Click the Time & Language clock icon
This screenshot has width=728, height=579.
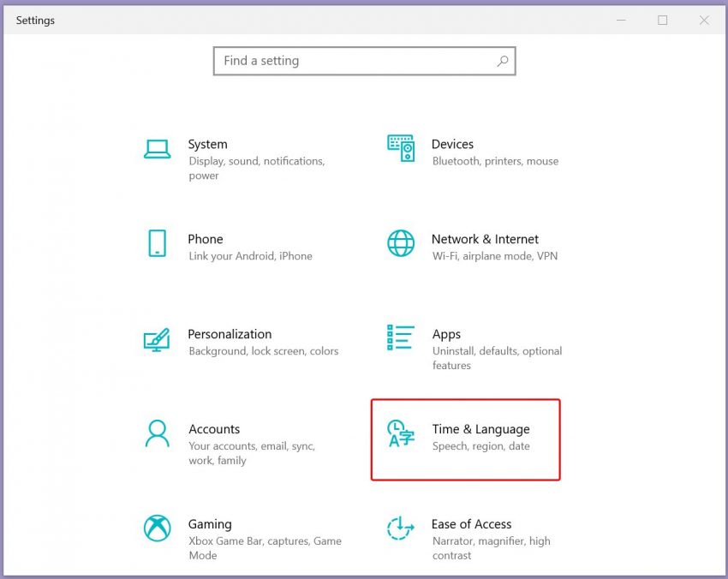401,434
